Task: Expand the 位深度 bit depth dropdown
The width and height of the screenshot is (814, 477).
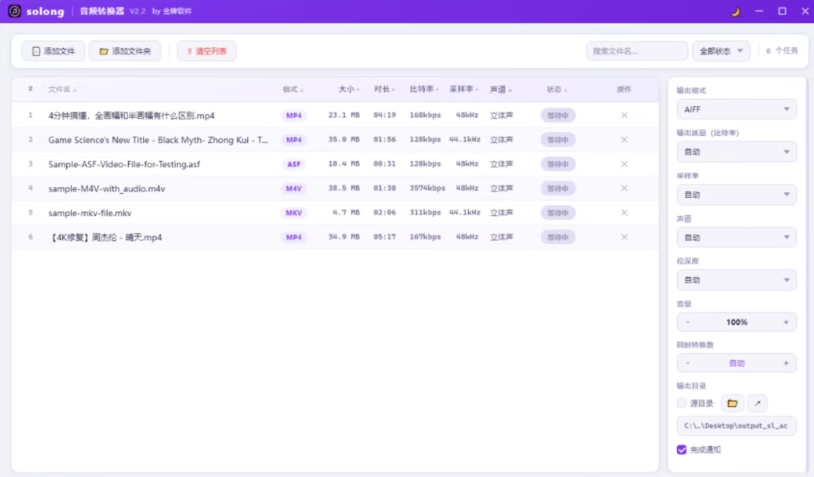Action: [736, 280]
